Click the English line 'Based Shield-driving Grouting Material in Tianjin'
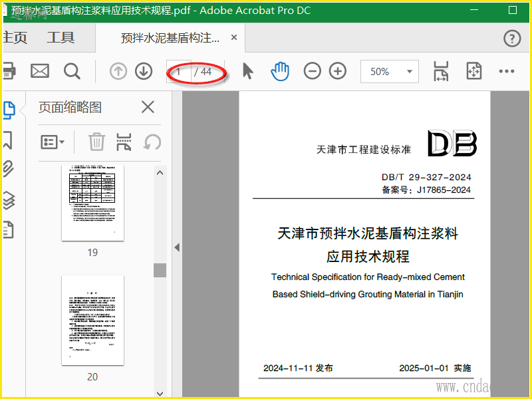The image size is (532, 399). pyautogui.click(x=368, y=294)
